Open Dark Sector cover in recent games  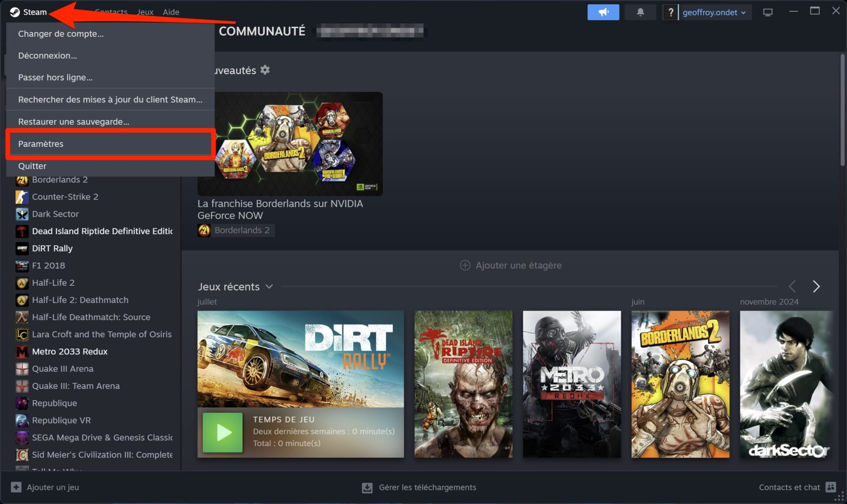pos(787,384)
